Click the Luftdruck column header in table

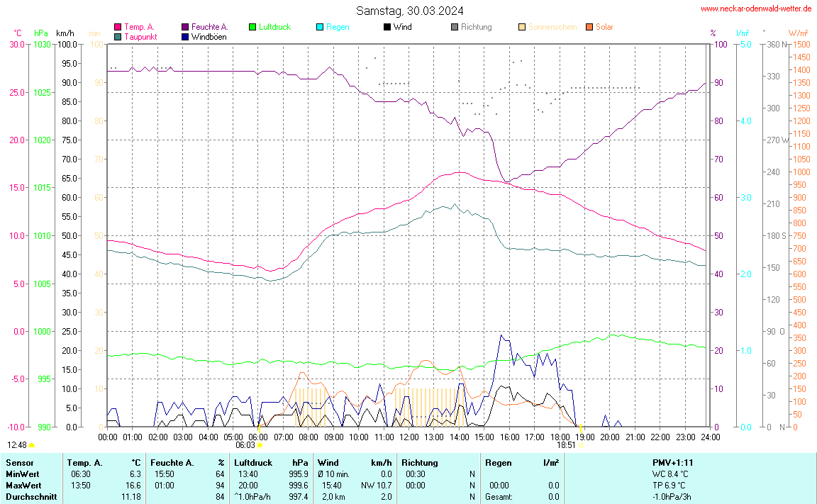coord(253,462)
